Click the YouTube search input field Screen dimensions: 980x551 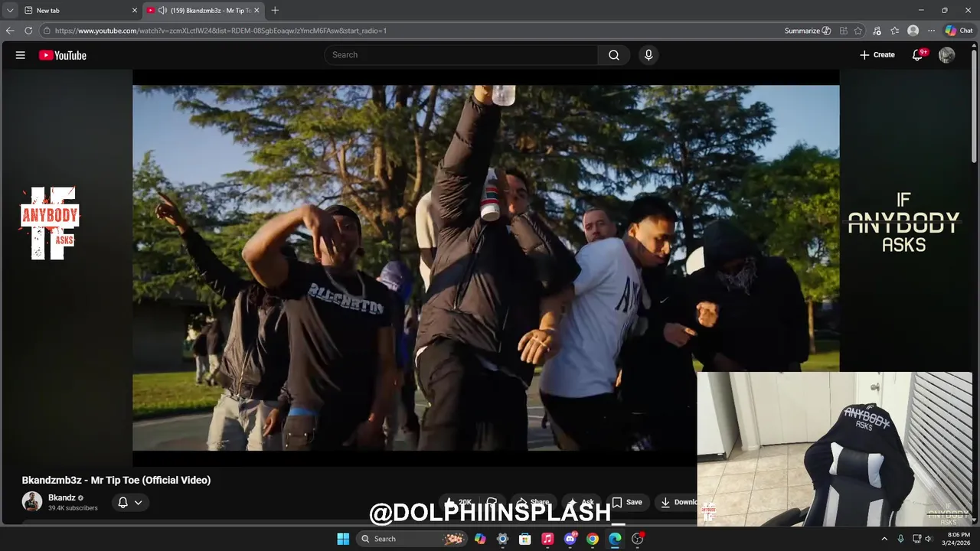pyautogui.click(x=462, y=55)
